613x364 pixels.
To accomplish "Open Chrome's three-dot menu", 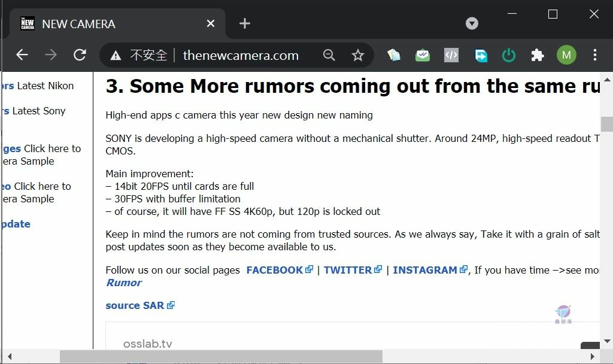I will (x=594, y=55).
